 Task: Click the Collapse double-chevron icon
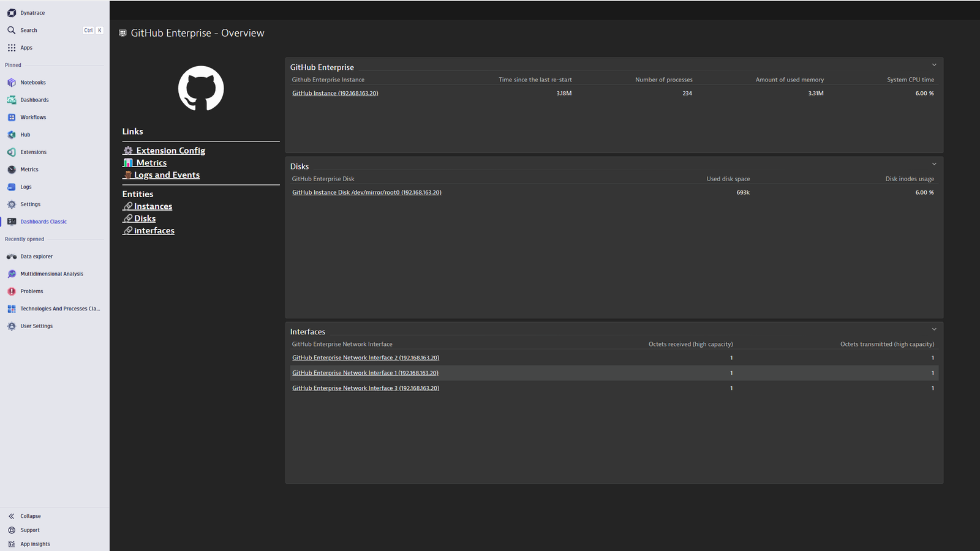coord(12,516)
